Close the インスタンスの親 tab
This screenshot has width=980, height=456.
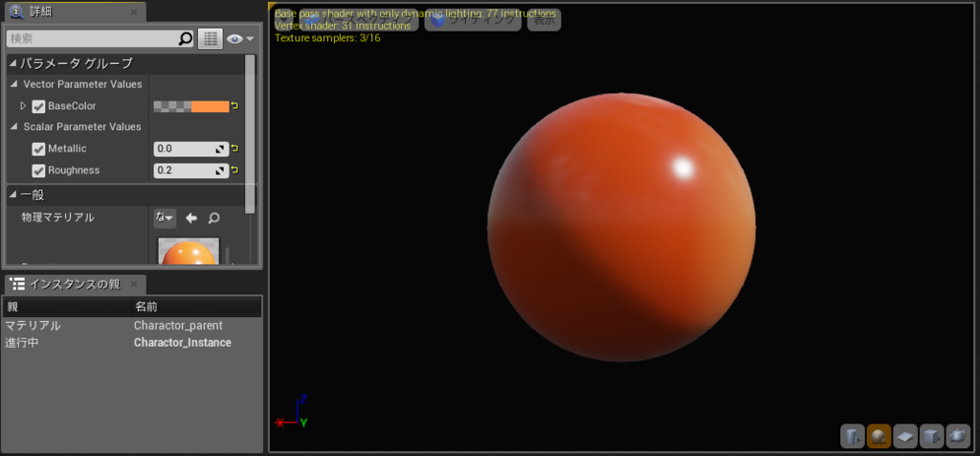[134, 285]
